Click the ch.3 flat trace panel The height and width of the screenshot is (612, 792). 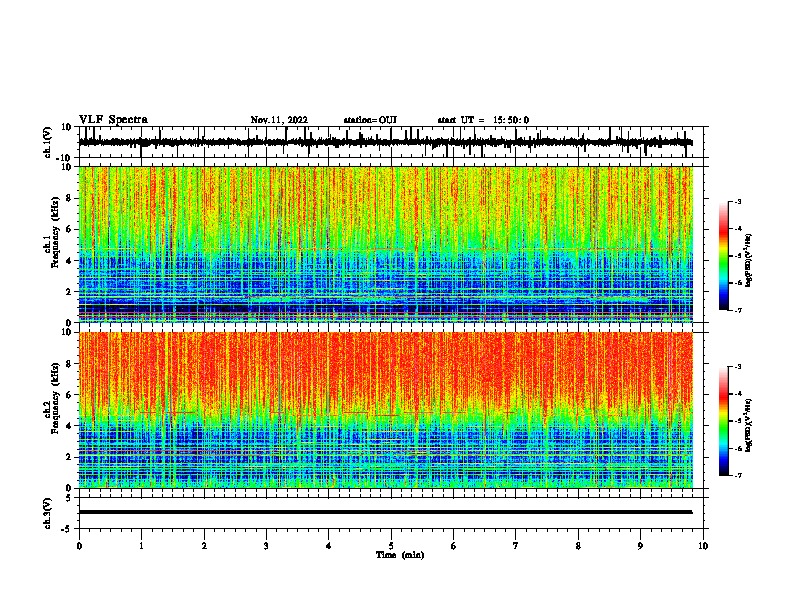391,513
